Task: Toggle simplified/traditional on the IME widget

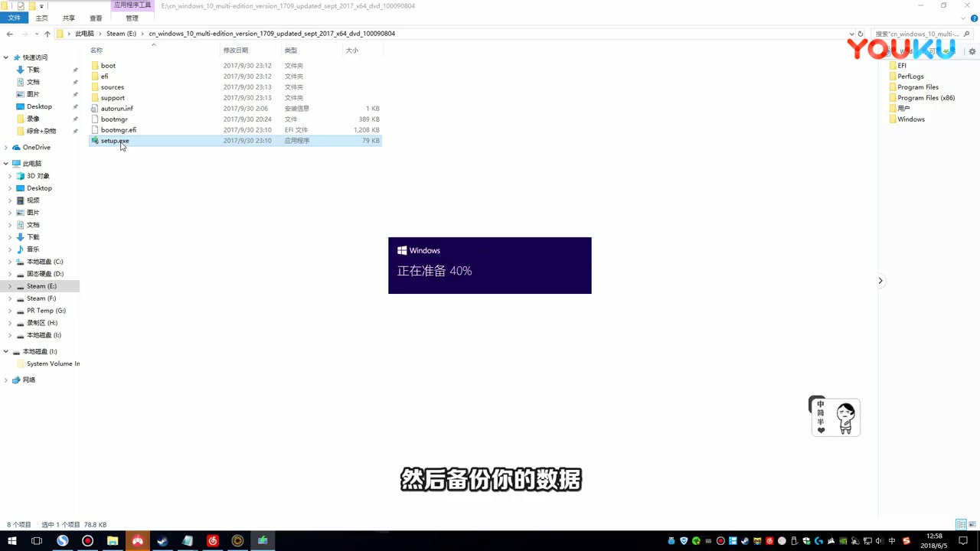Action: coord(820,413)
